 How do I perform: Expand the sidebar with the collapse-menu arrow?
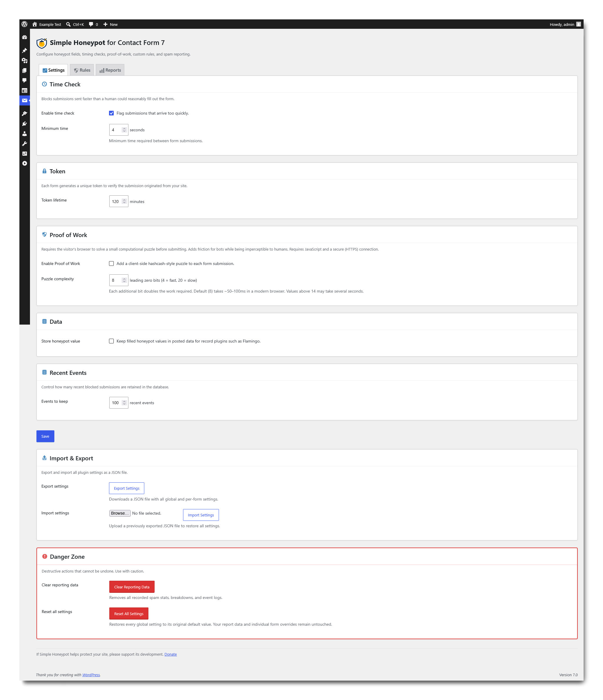(24, 164)
